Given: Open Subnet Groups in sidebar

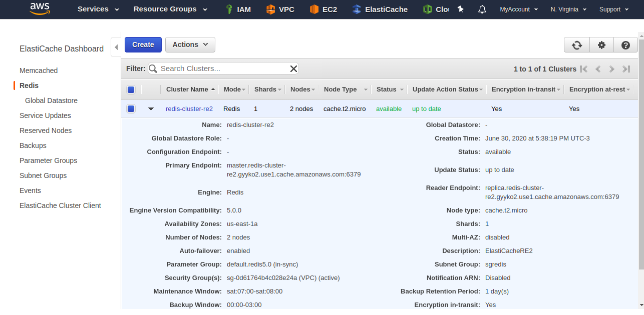Looking at the screenshot, I should 43,175.
